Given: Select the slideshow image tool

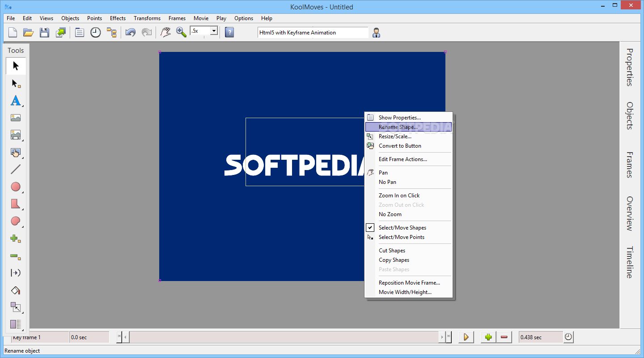Looking at the screenshot, I should [16, 135].
